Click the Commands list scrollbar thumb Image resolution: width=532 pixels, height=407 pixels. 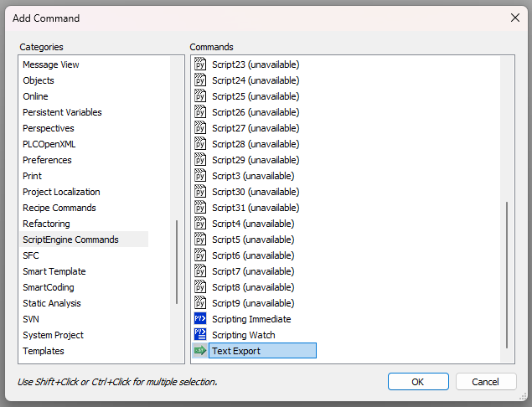click(x=506, y=275)
